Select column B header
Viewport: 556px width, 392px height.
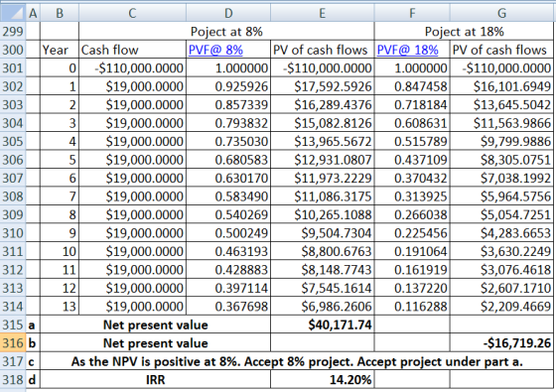60,13
